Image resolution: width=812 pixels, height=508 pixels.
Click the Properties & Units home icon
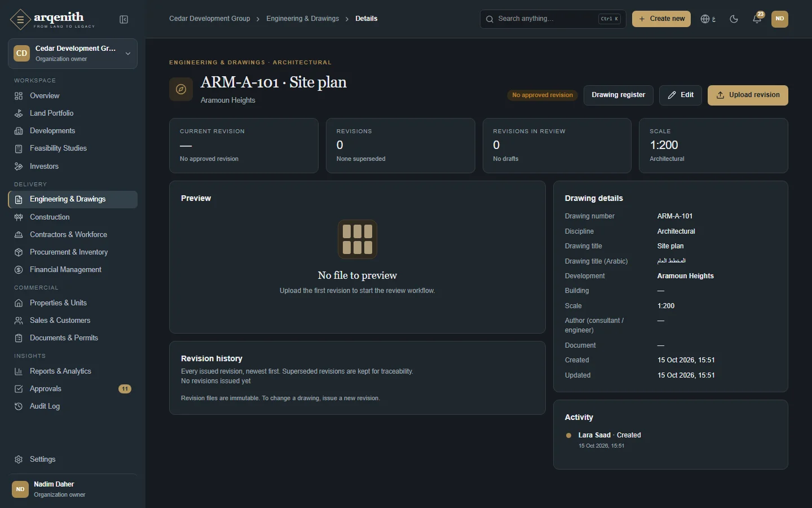19,303
